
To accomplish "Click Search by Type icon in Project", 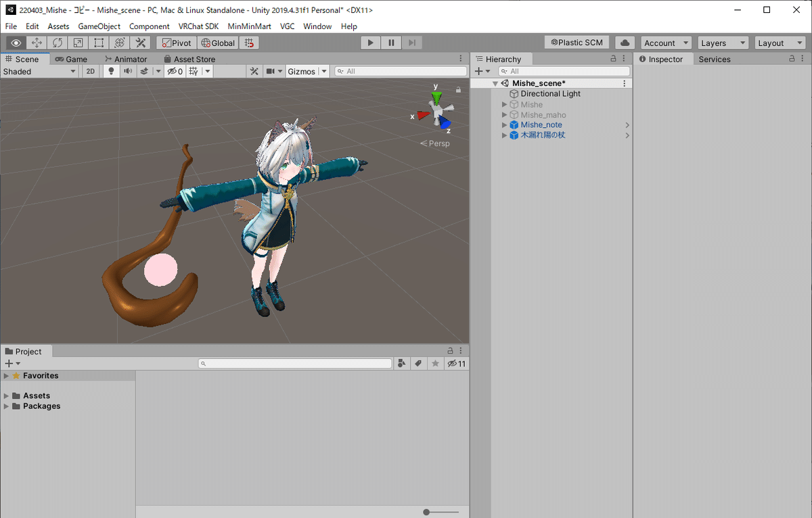I will point(402,364).
